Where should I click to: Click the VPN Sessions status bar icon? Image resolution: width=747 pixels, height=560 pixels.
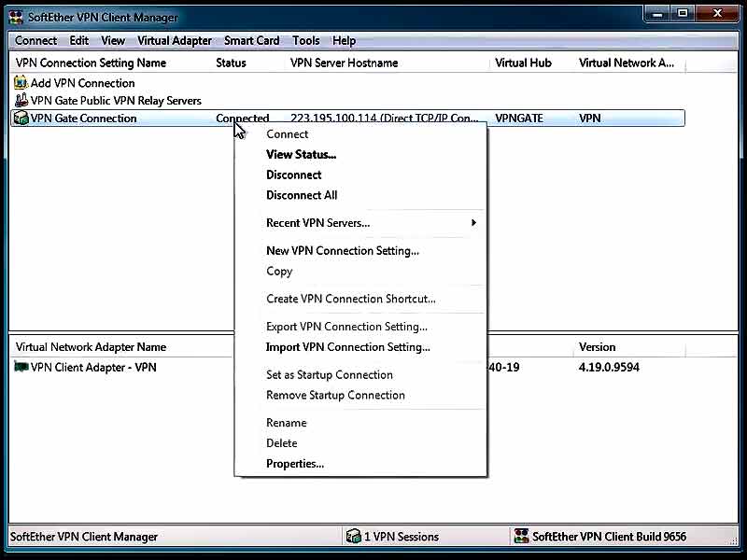[354, 536]
